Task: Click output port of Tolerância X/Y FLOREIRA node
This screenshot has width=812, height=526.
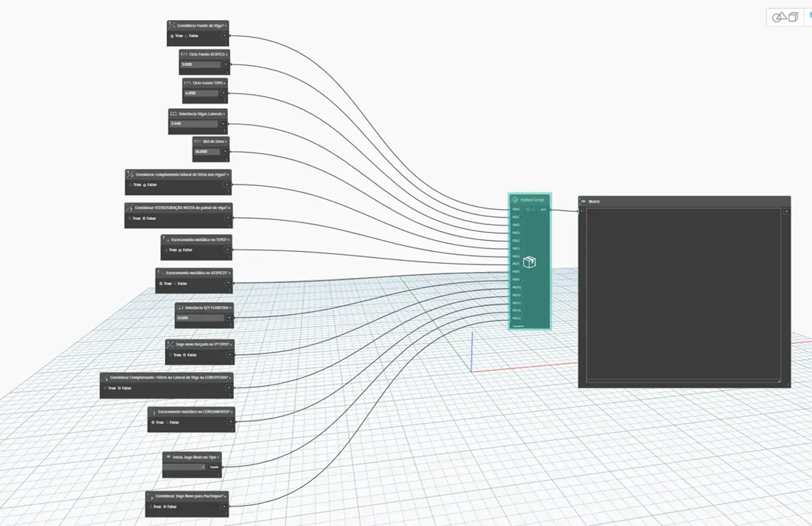Action: pos(229,318)
